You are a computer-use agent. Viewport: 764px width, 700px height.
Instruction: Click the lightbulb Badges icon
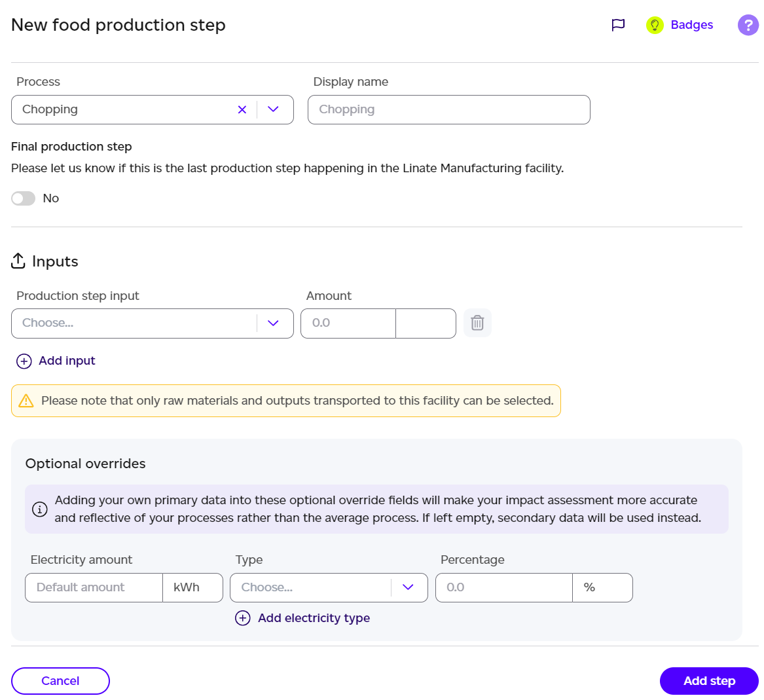[655, 25]
